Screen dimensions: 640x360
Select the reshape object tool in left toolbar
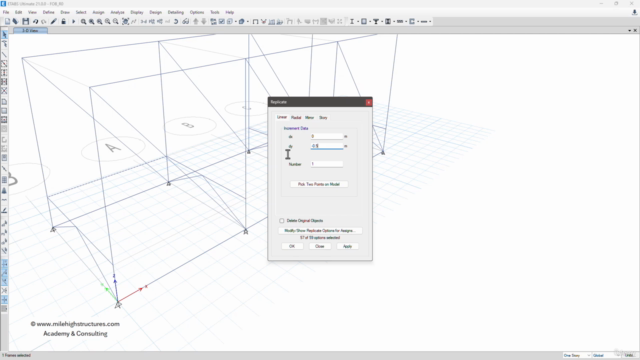point(4,44)
